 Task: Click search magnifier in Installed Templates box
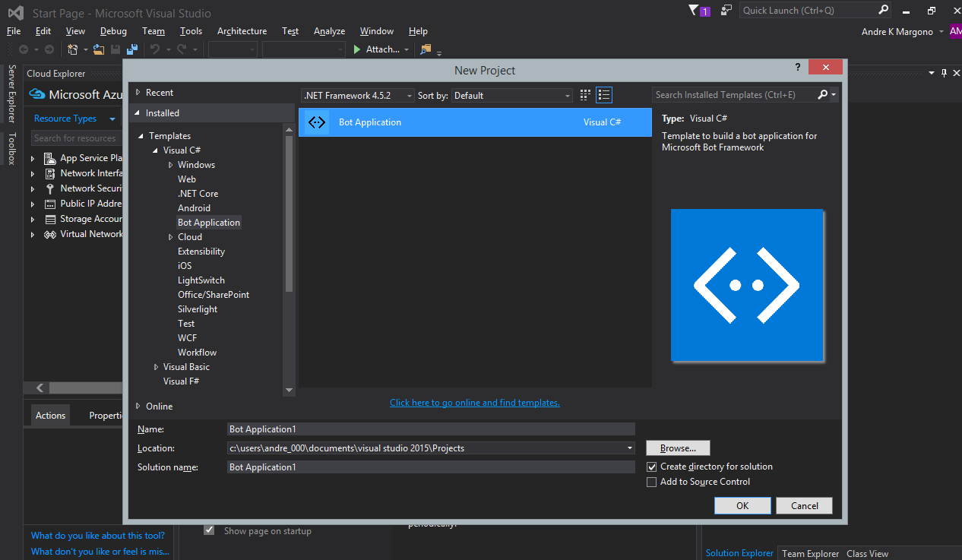pos(822,95)
